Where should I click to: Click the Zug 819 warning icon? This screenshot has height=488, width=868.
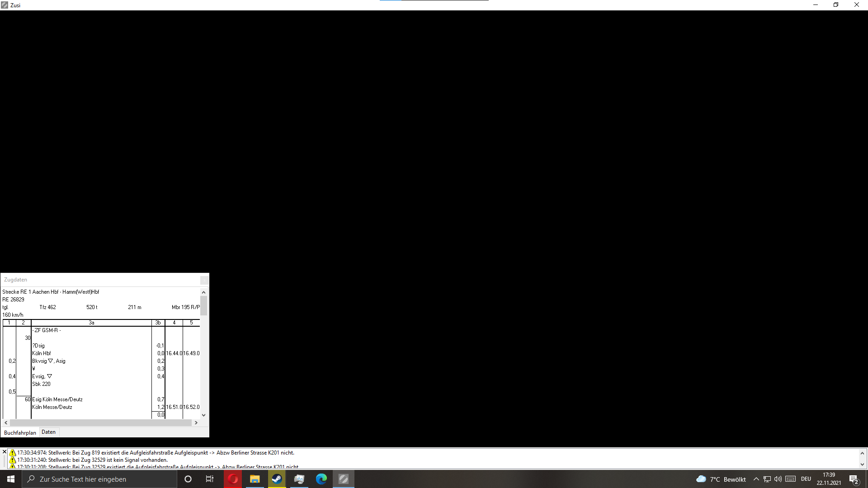pos(13,453)
